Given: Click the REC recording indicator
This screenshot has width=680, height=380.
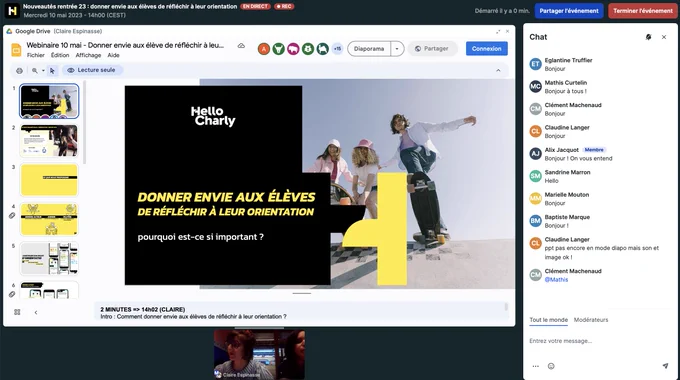Looking at the screenshot, I should [284, 7].
